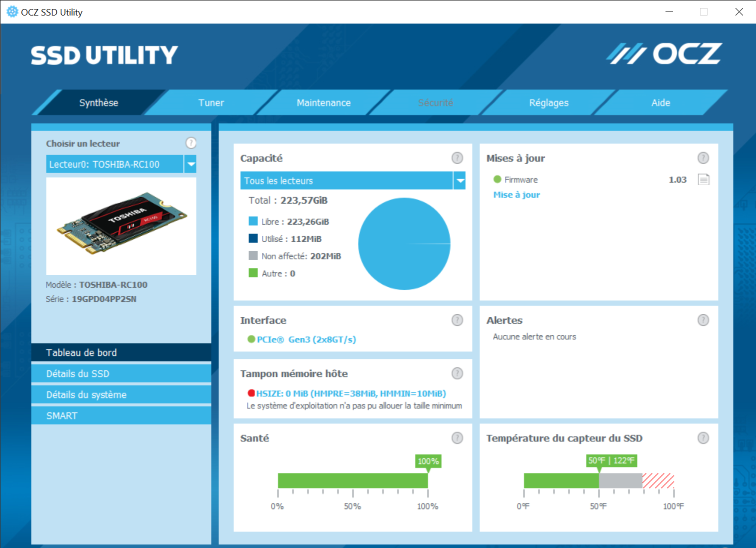Open help icon in Tampon mémoire hôte panel

point(457,373)
